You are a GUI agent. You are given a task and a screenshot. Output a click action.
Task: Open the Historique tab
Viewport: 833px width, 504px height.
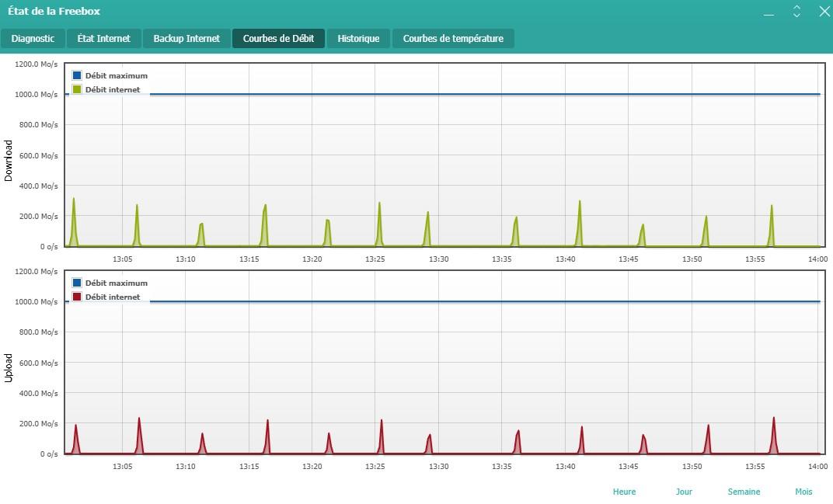(x=358, y=39)
